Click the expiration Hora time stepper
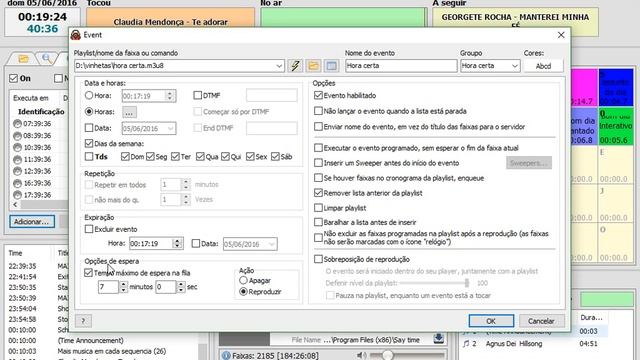The height and width of the screenshot is (360, 640). point(177,244)
